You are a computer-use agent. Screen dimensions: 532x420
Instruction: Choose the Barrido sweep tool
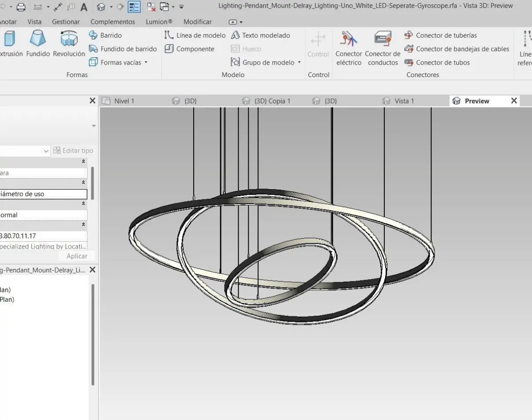[106, 35]
